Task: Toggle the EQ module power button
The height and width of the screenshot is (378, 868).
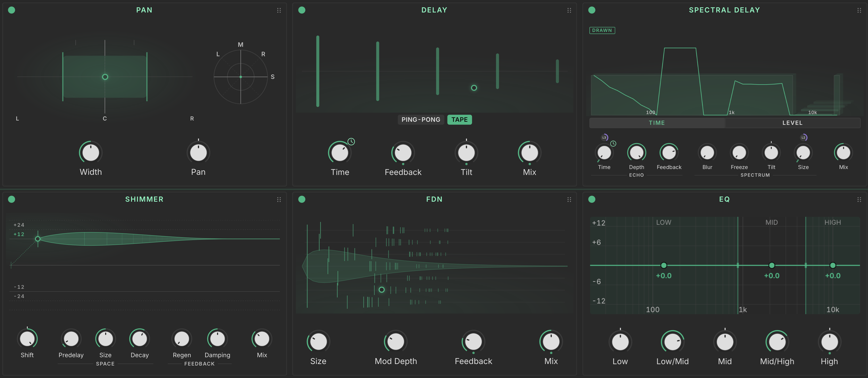Action: tap(592, 199)
